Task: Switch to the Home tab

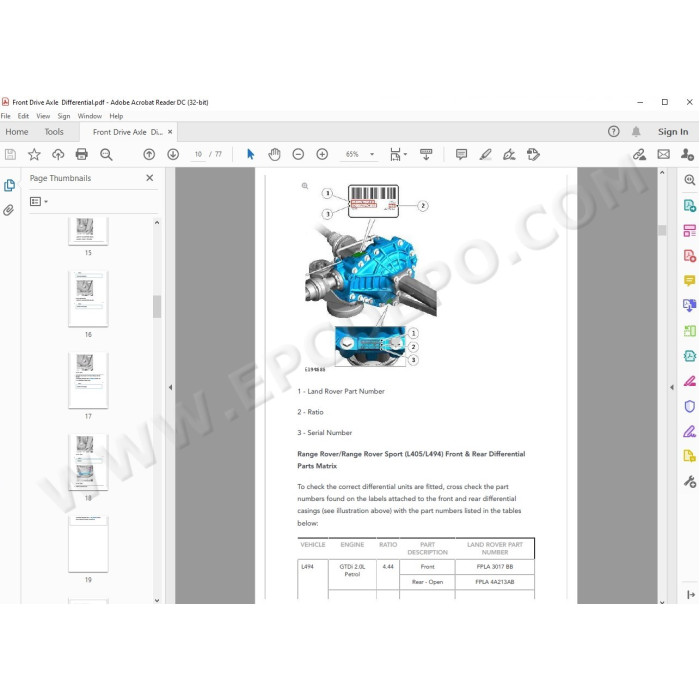Action: click(x=17, y=132)
